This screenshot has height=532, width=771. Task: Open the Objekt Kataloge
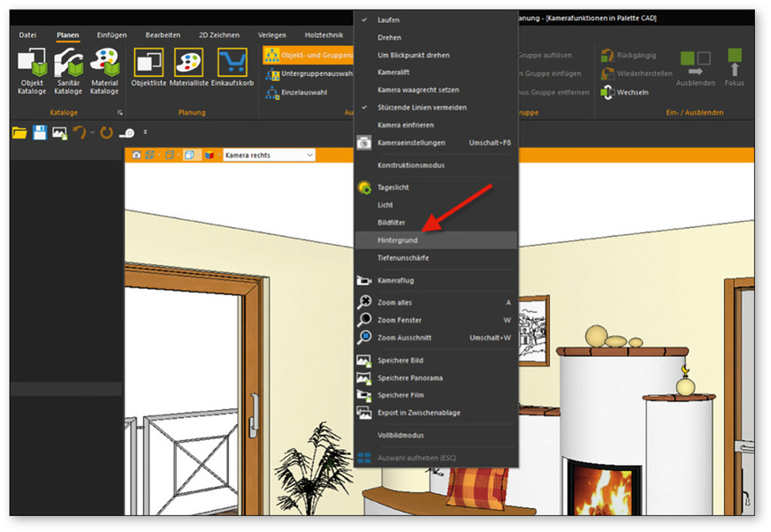[x=32, y=72]
